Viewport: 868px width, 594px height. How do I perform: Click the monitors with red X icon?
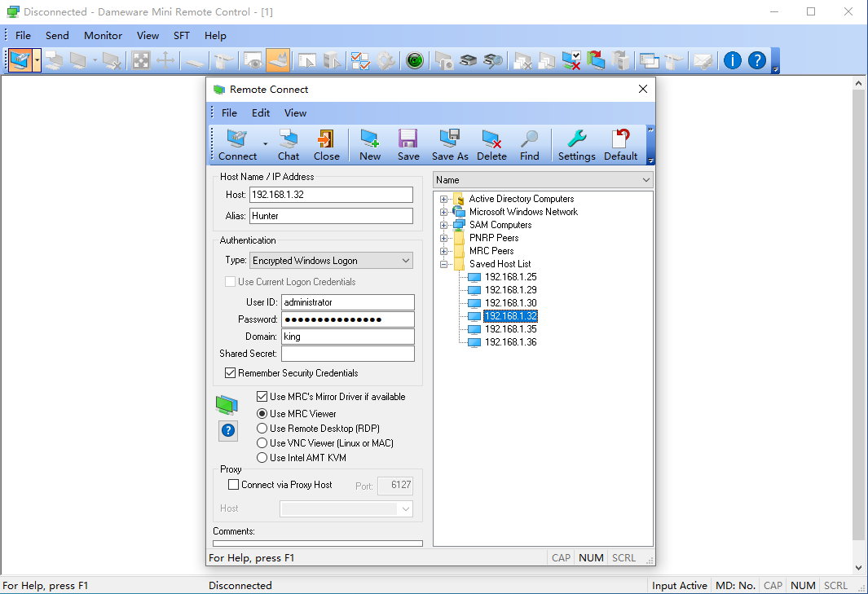click(x=571, y=59)
